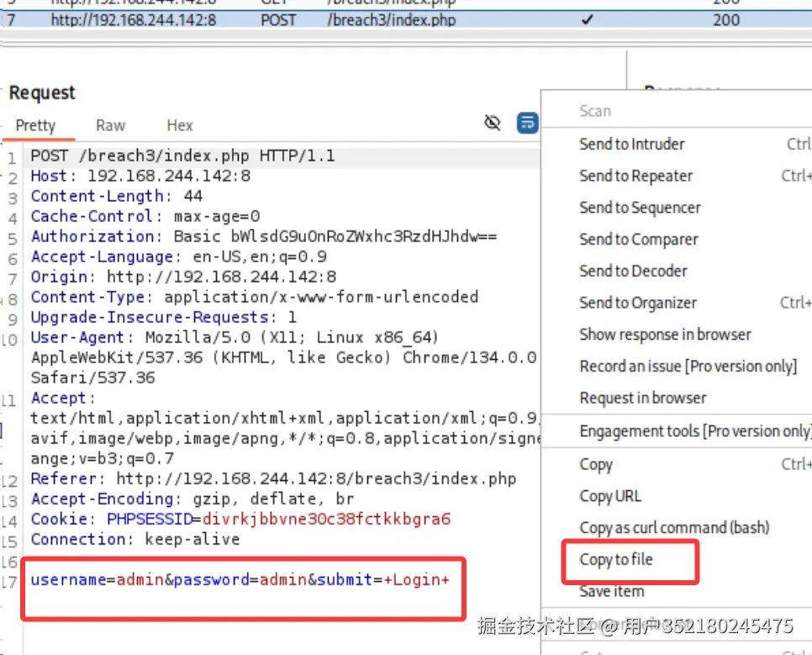Viewport: 812px width, 655px height.
Task: Click the POST /breach3/index.php HTTP/1.1 line
Action: click(182, 156)
